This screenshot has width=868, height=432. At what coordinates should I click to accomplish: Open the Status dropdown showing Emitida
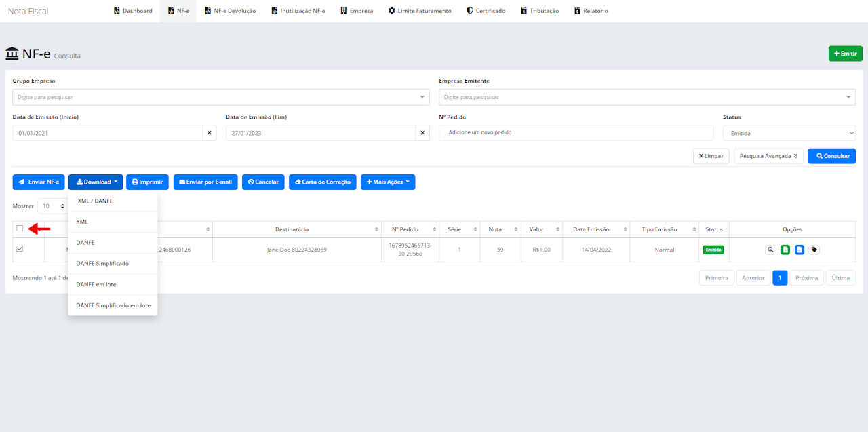(x=789, y=133)
